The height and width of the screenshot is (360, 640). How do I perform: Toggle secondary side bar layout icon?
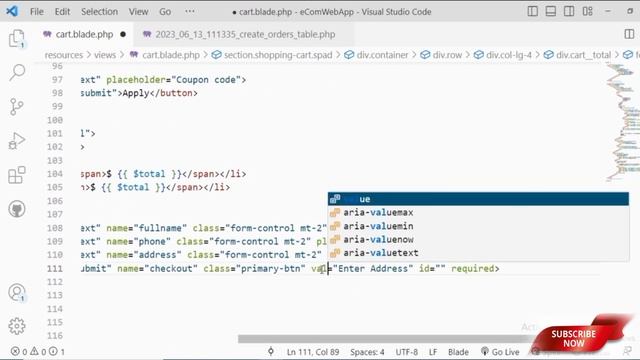click(569, 11)
